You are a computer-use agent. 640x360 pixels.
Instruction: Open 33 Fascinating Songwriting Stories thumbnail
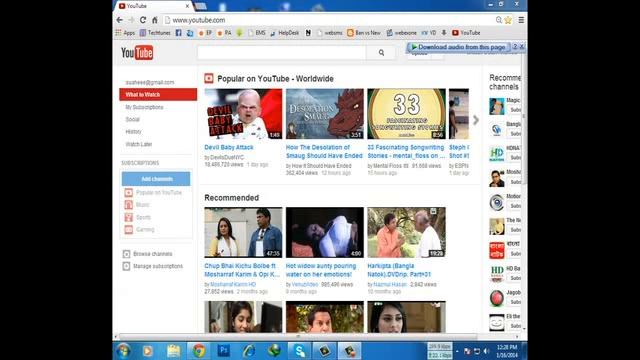coord(406,114)
